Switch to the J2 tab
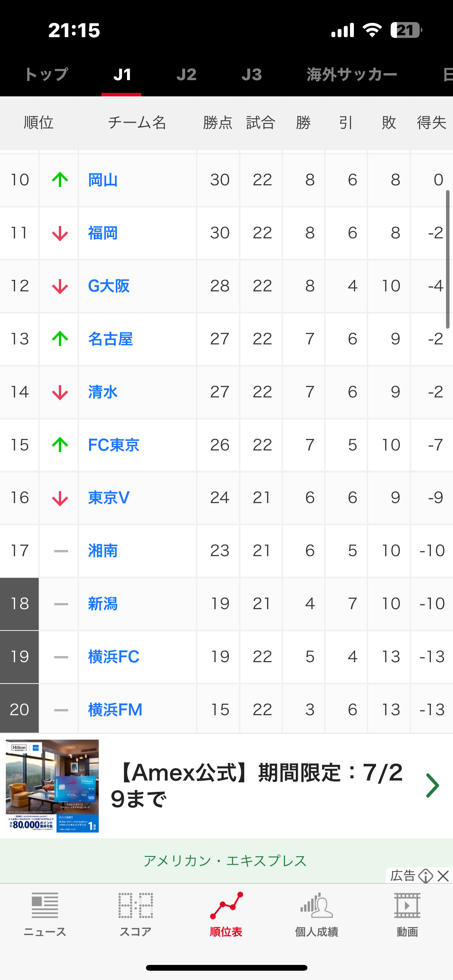Screen dimensions: 453x980 click(187, 74)
